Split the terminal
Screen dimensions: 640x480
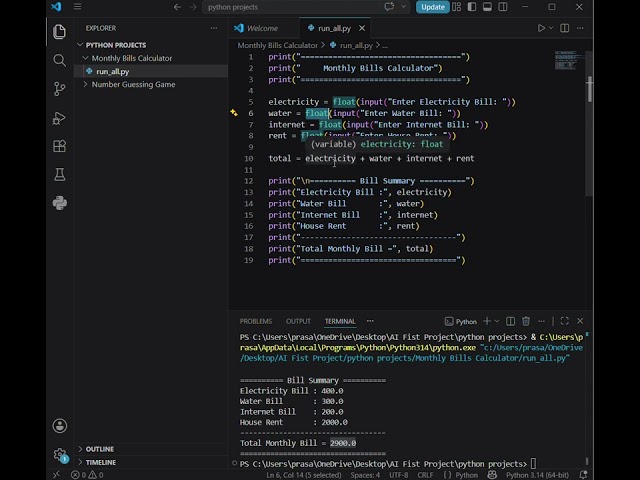[x=510, y=321]
